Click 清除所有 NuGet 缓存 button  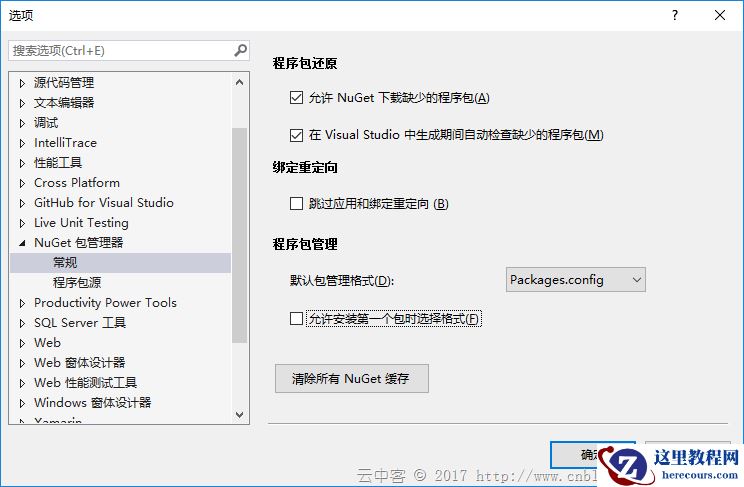tap(352, 378)
